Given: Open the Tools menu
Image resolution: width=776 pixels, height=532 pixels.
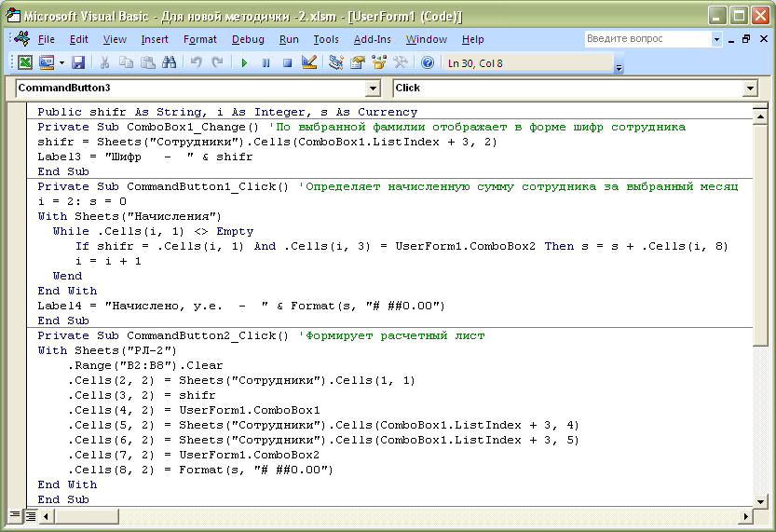Looking at the screenshot, I should click(326, 39).
